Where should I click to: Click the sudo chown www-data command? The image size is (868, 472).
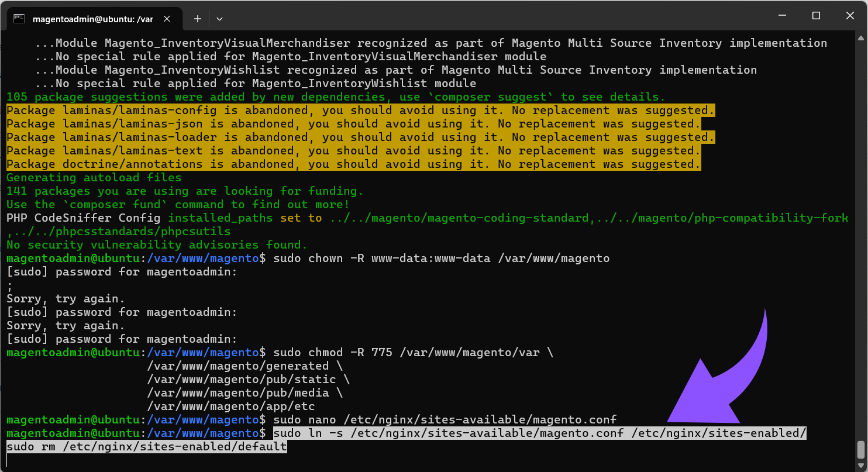(441, 259)
